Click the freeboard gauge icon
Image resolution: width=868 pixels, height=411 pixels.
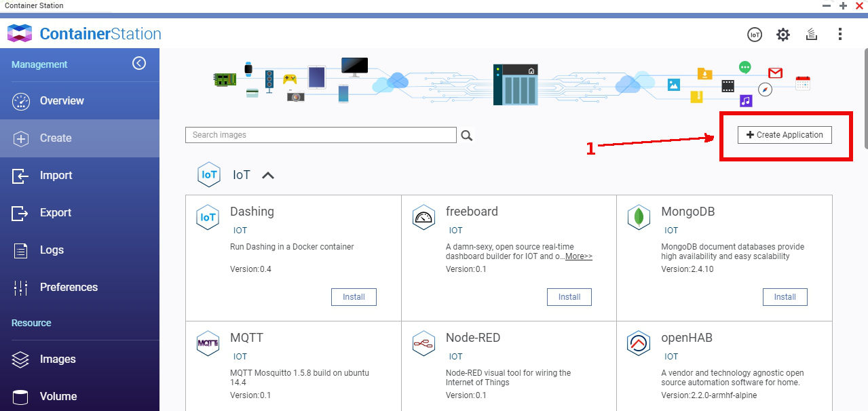click(x=423, y=217)
